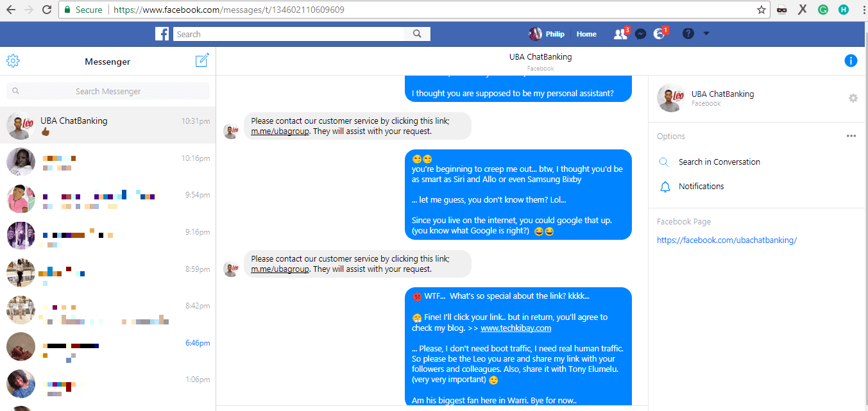Click the browser address bar URL
Screen dimensions: 868x411
(229, 10)
